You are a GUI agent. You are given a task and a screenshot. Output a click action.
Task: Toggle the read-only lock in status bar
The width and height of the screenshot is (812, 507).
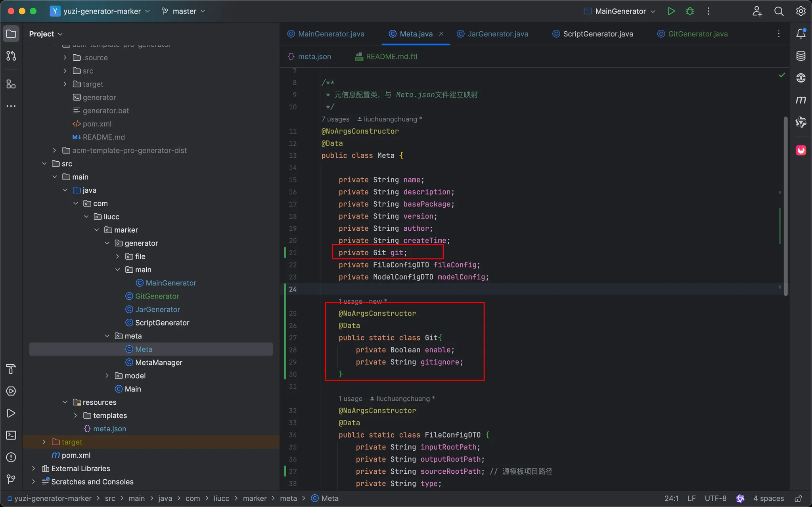coord(799,499)
